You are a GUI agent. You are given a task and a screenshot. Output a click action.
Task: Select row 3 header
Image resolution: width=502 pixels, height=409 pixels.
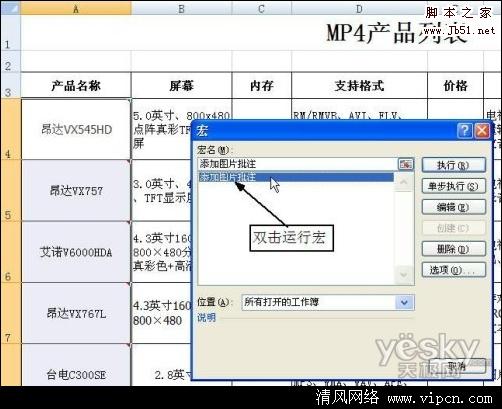pos(10,85)
